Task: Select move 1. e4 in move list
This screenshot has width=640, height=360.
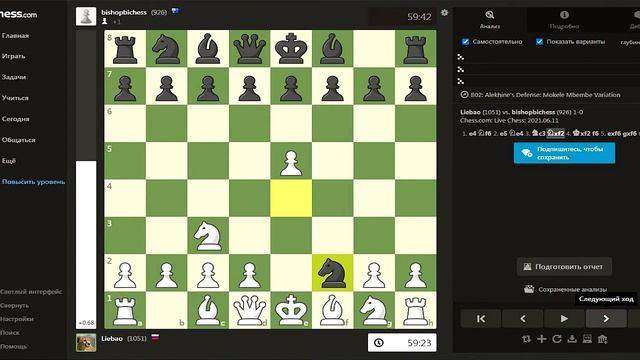Action: pyautogui.click(x=472, y=133)
